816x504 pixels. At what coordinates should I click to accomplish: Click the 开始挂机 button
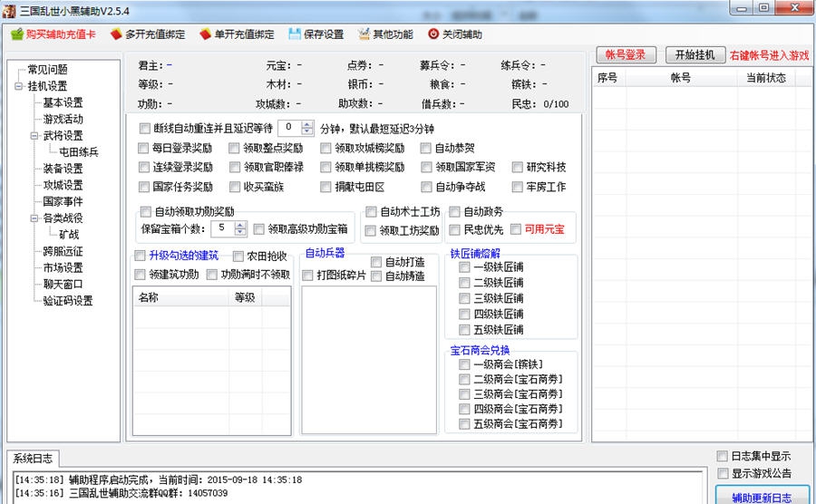pyautogui.click(x=695, y=54)
